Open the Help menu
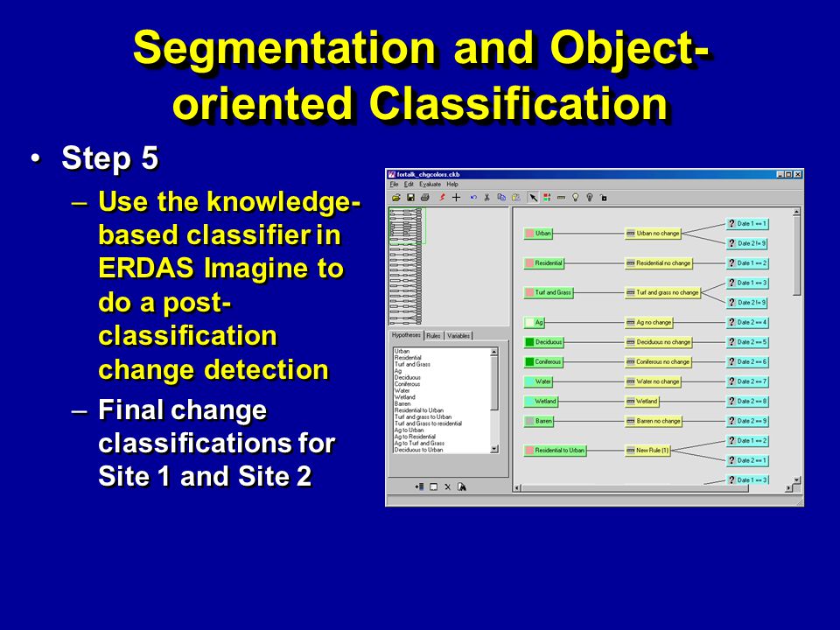Screen dimensions: 840x630 [x=452, y=185]
